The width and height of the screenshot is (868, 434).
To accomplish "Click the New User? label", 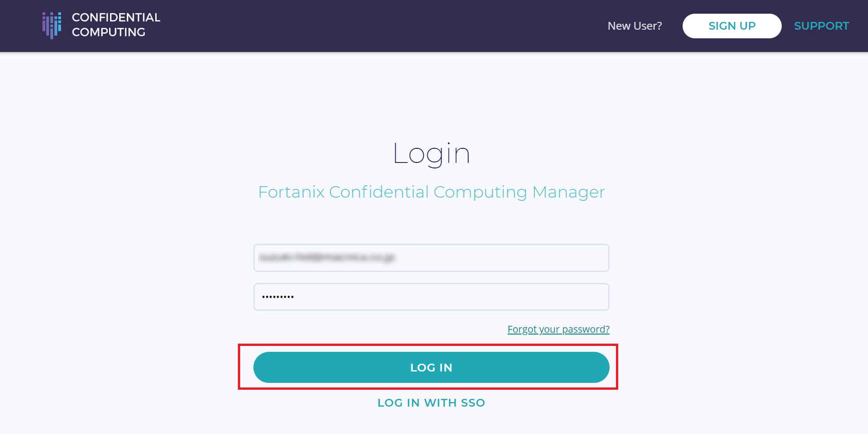I will pyautogui.click(x=635, y=26).
